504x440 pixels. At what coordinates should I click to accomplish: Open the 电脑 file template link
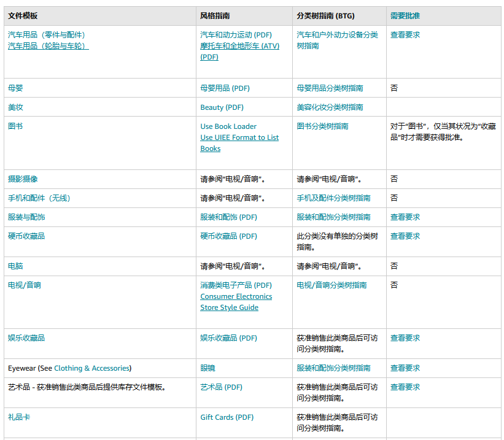(x=15, y=266)
